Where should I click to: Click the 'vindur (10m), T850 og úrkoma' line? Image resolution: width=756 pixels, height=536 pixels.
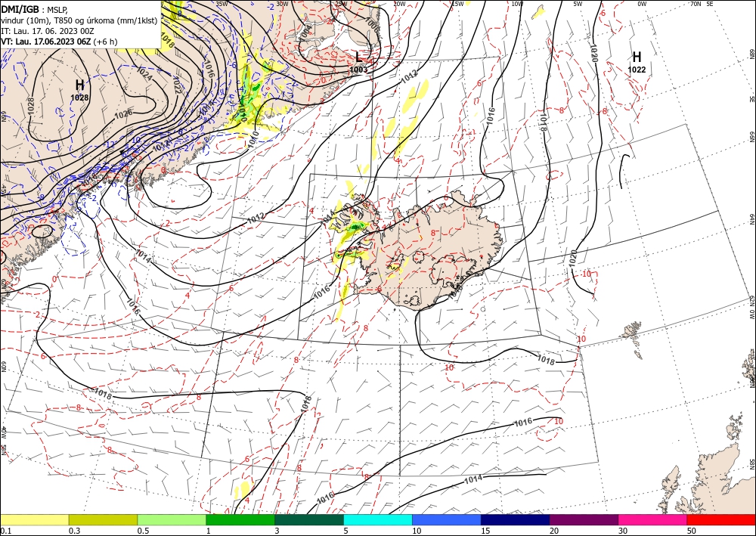(x=79, y=20)
